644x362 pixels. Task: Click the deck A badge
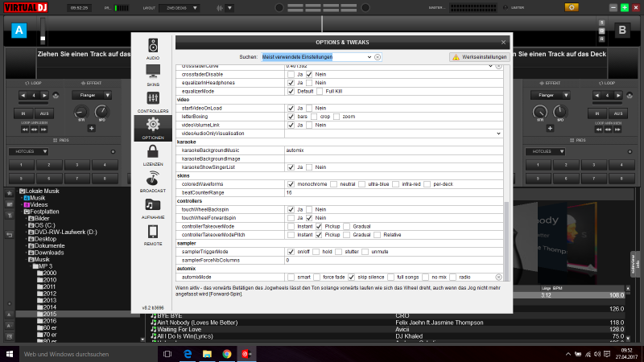point(19,31)
